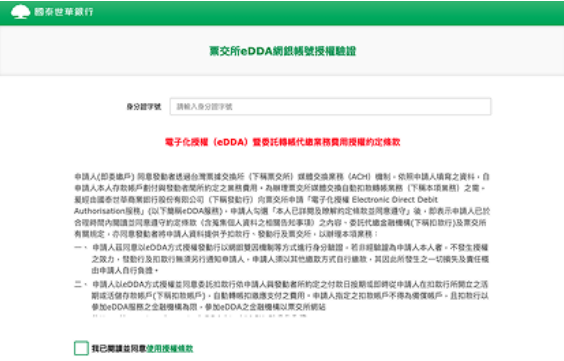Screen dimensions: 564x361
Task: Click the 國泰世華銀行 bank name text
Action: [64, 12]
